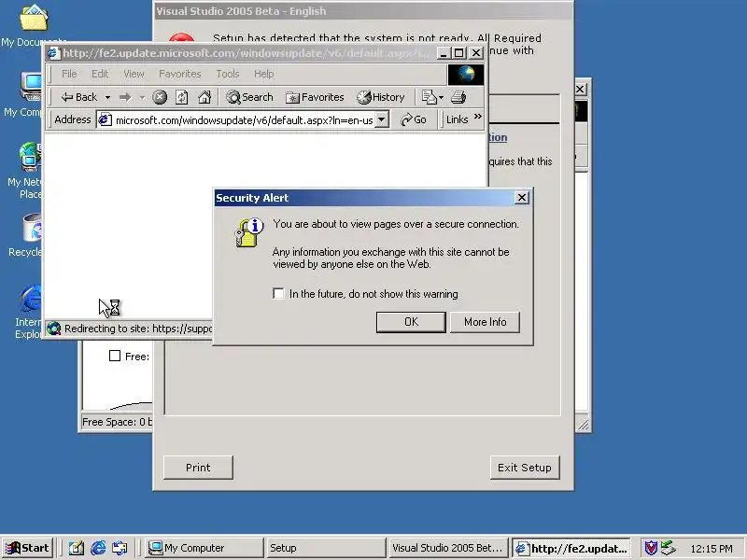Screen dimensions: 747x560
Task: Switch to Setup taskbar button
Action: click(326, 548)
